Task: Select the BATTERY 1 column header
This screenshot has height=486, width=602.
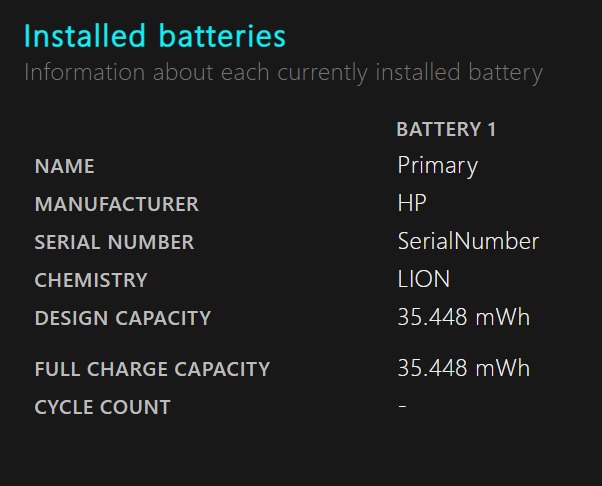Action: [446, 129]
